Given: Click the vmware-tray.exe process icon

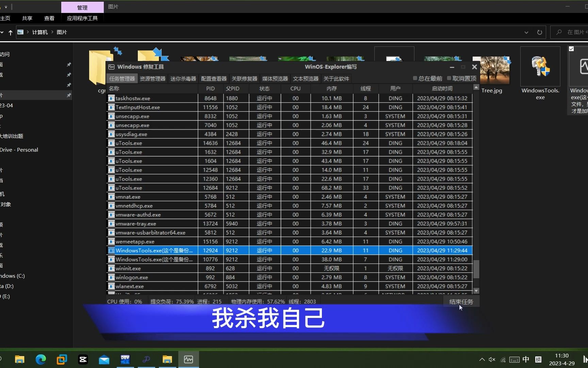Looking at the screenshot, I should 111,224.
